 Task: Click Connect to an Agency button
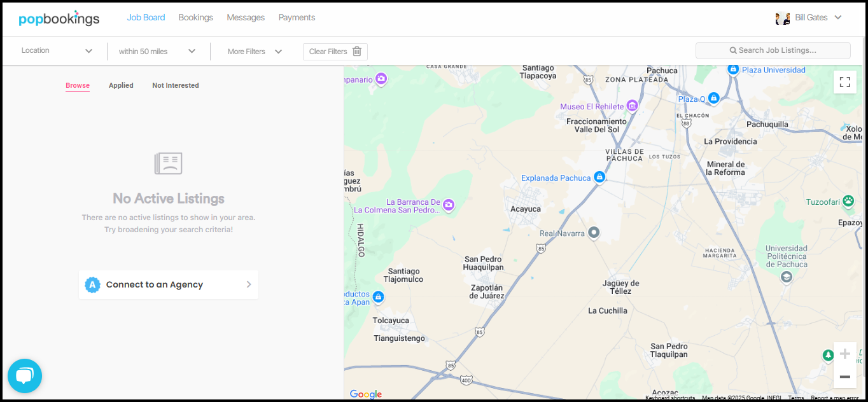click(x=169, y=284)
